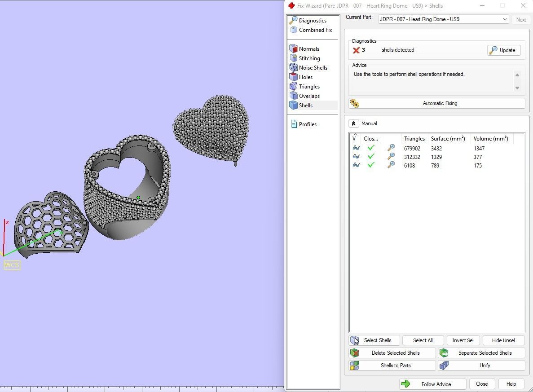This screenshot has width=533, height=392.
Task: Sort by the V visibility column header
Action: coord(355,138)
